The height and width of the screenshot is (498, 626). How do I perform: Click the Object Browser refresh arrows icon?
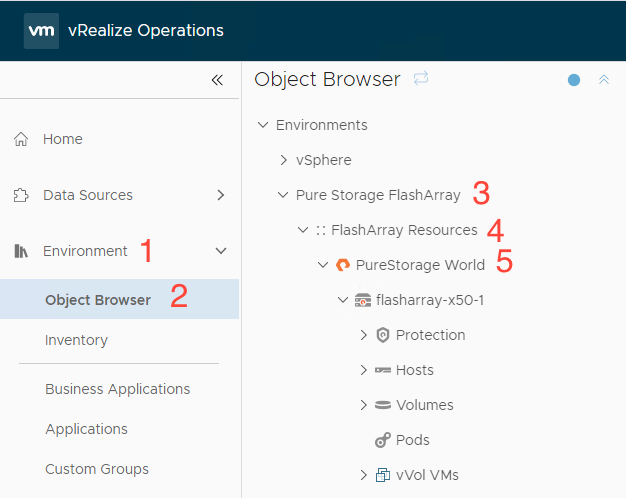tap(421, 78)
